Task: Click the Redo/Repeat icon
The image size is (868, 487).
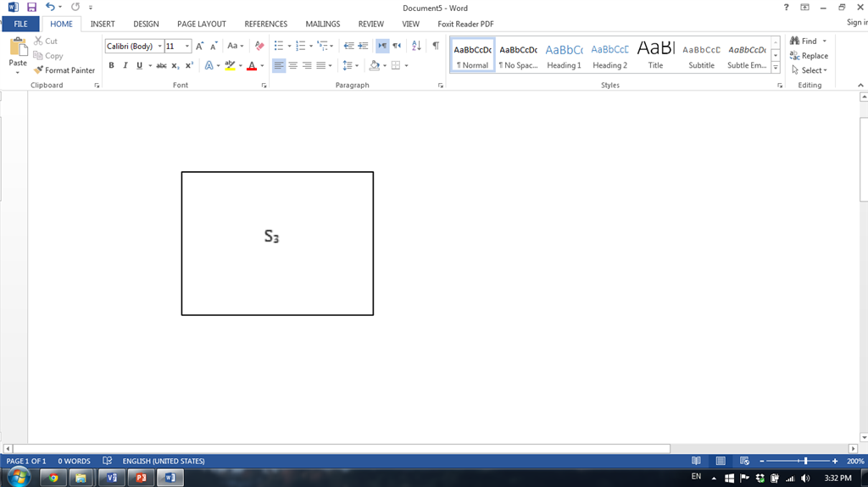Action: tap(75, 7)
